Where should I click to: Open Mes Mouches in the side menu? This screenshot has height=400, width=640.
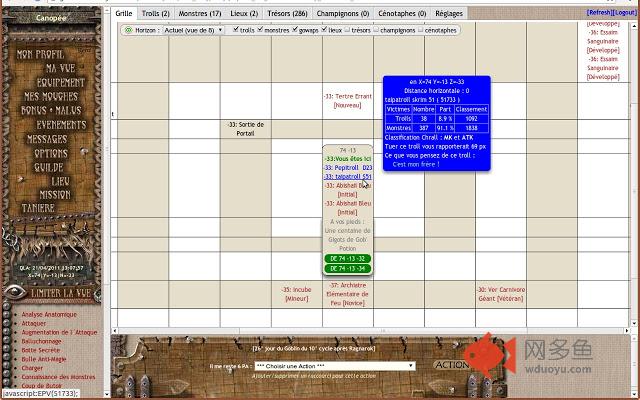pos(51,96)
